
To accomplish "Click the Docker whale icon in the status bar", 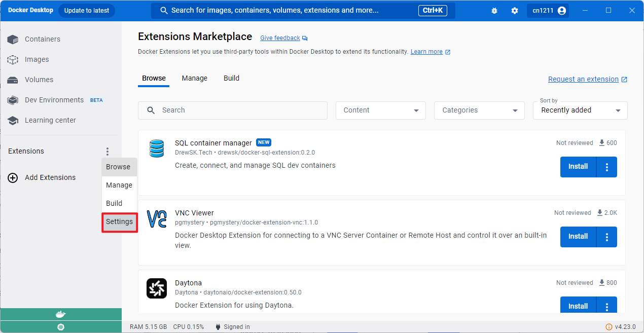I will tap(61, 314).
